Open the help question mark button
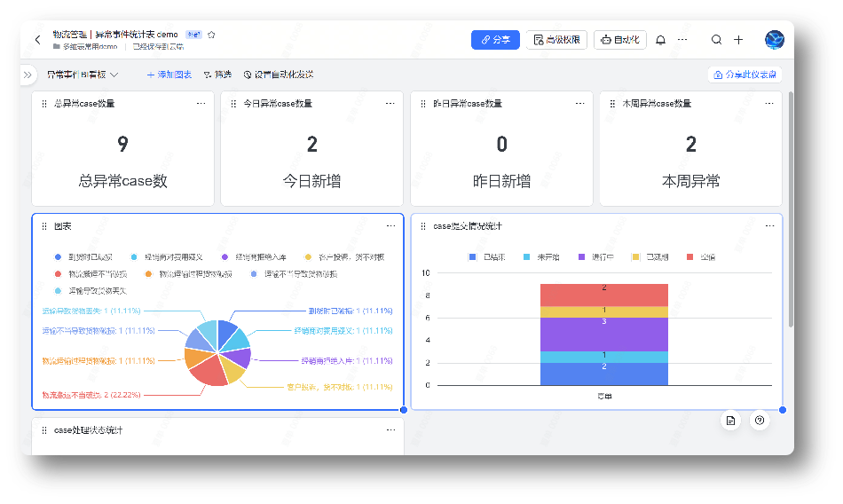The height and width of the screenshot is (504, 843). click(759, 421)
